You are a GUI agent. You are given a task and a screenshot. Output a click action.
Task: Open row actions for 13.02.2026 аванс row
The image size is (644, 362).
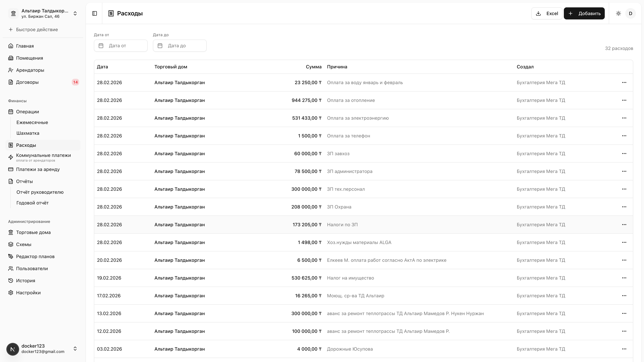coord(624,313)
